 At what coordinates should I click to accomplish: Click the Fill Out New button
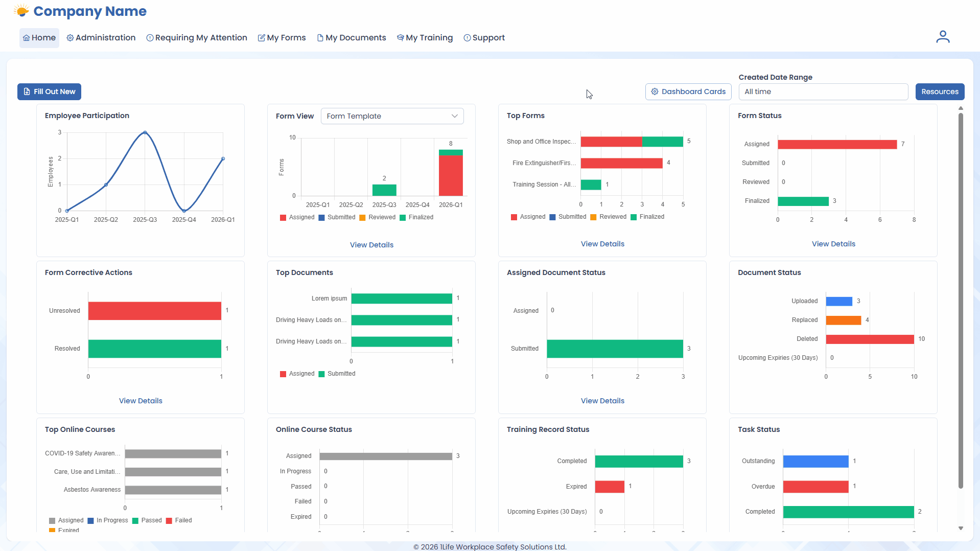point(49,91)
